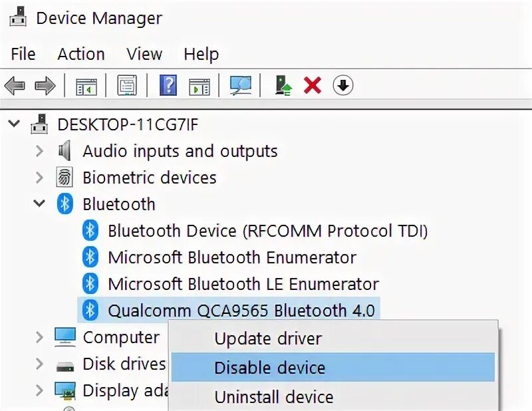Viewport: 532px width, 411px height.
Task: Collapse the Bluetooth category
Action: (39, 204)
